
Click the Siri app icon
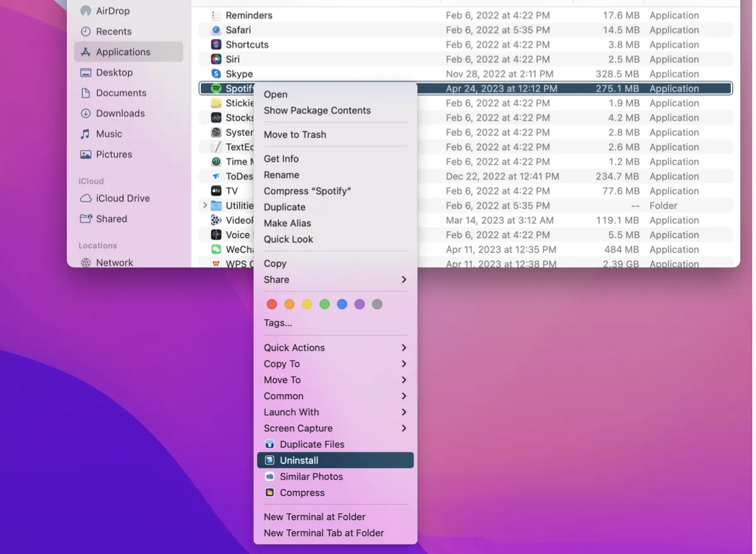click(216, 59)
